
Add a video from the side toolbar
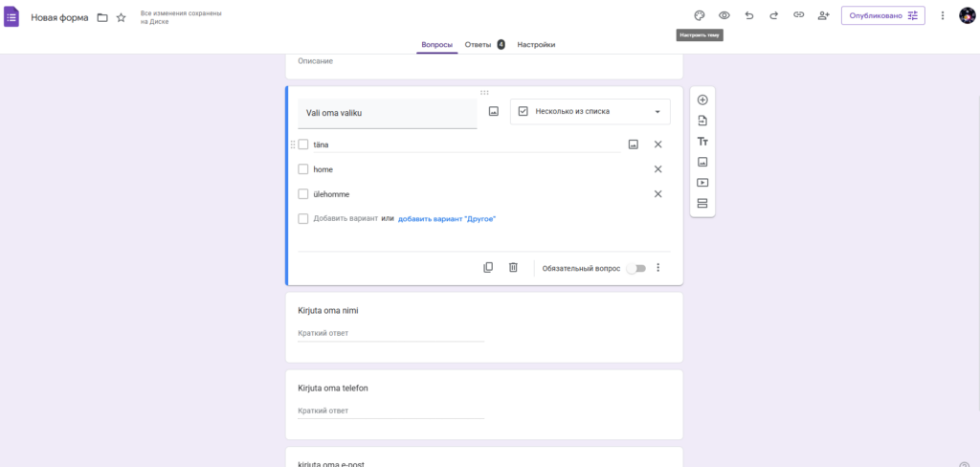pos(702,182)
